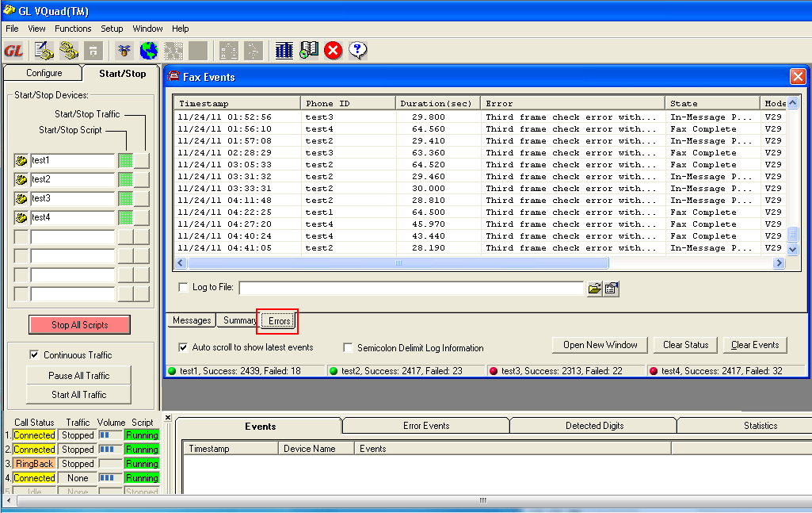
Task: Click the bar chart statistics toolbar icon
Action: coord(284,51)
